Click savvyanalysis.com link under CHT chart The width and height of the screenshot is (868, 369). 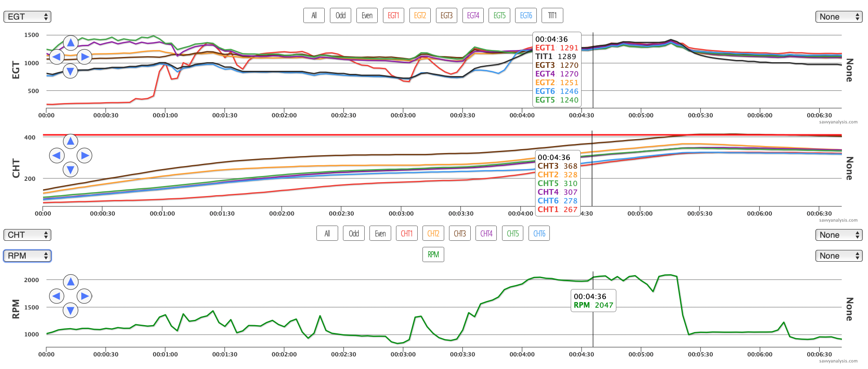point(838,220)
